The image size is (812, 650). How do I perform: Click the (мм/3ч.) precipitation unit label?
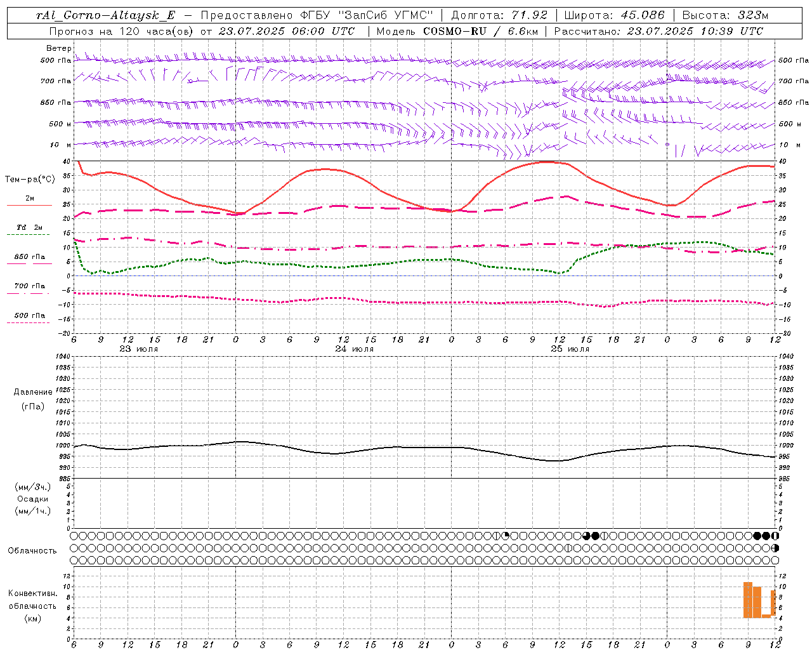coord(33,487)
